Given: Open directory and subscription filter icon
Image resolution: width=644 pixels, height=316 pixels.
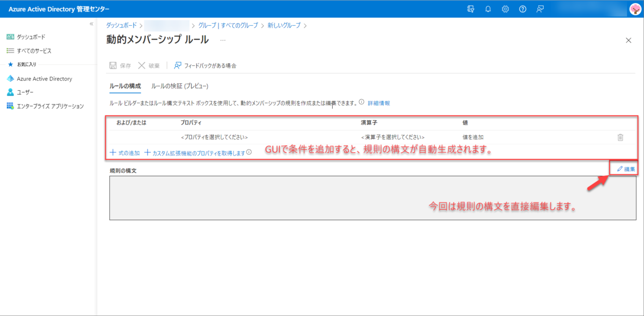Looking at the screenshot, I should (x=471, y=9).
